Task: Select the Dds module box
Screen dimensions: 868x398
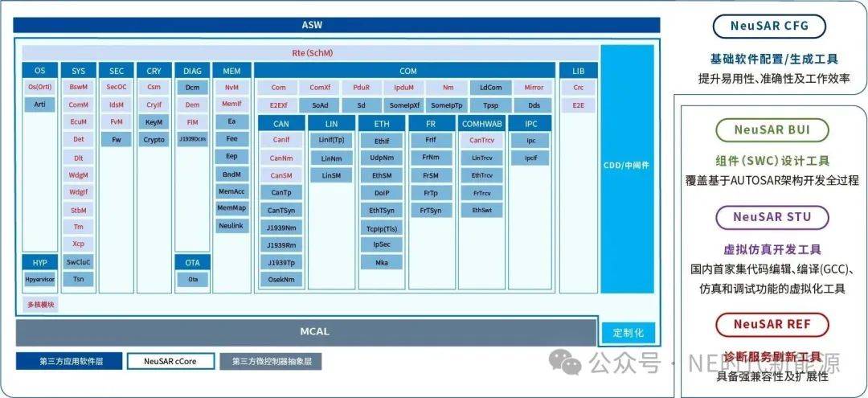Action: click(534, 105)
